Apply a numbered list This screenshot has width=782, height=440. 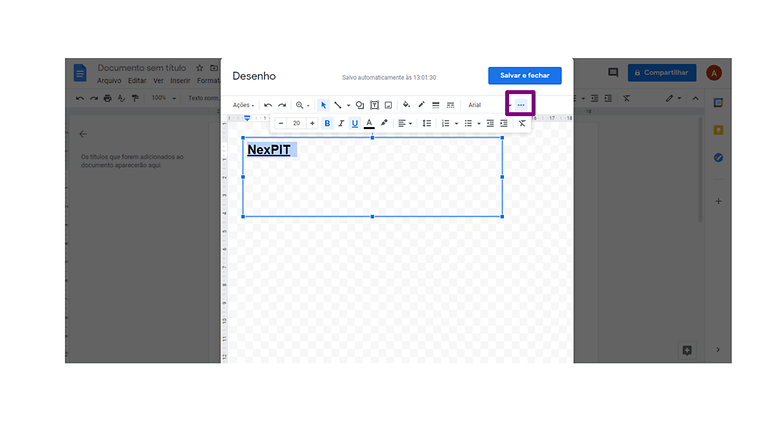445,123
